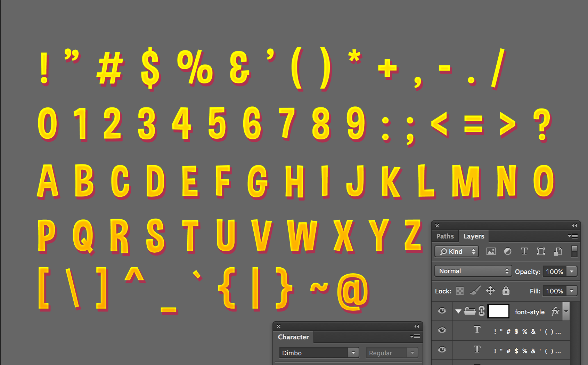Enable Lock transparent pixels
Image resolution: width=588 pixels, height=365 pixels.
[x=459, y=291]
